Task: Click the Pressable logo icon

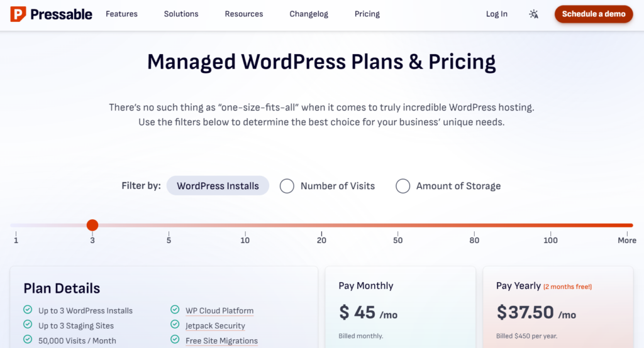Action: pos(18,14)
